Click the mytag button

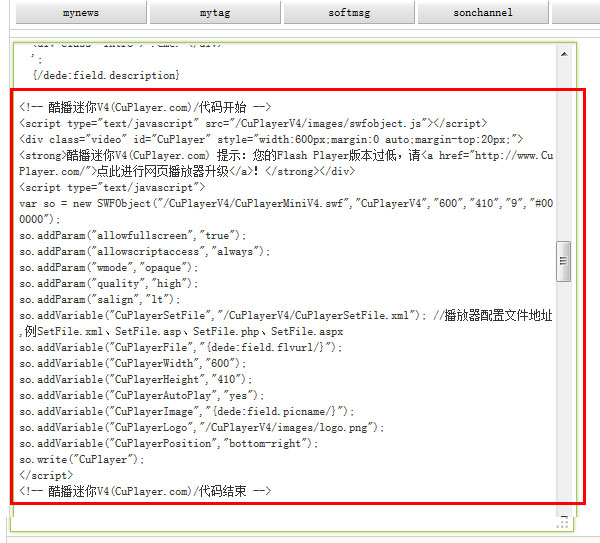click(x=215, y=13)
